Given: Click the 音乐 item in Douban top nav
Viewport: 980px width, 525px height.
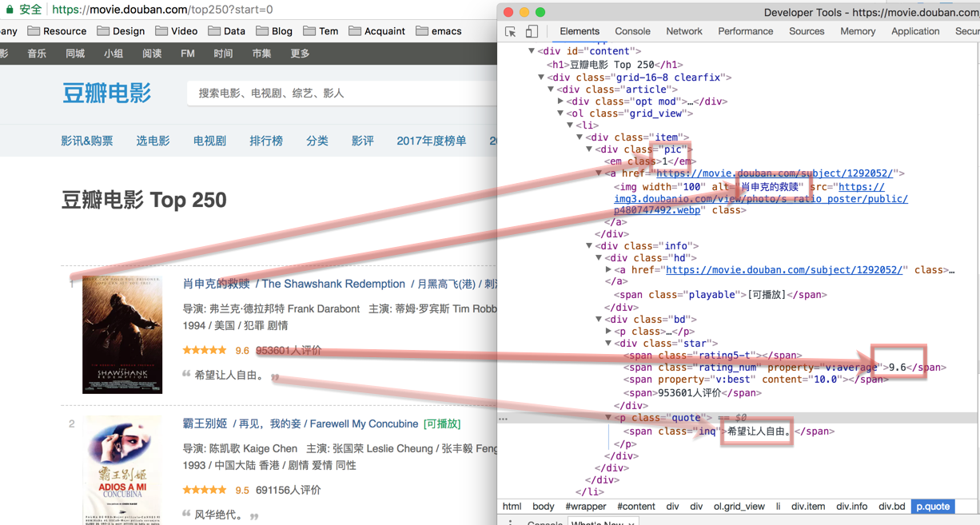Looking at the screenshot, I should tap(37, 54).
